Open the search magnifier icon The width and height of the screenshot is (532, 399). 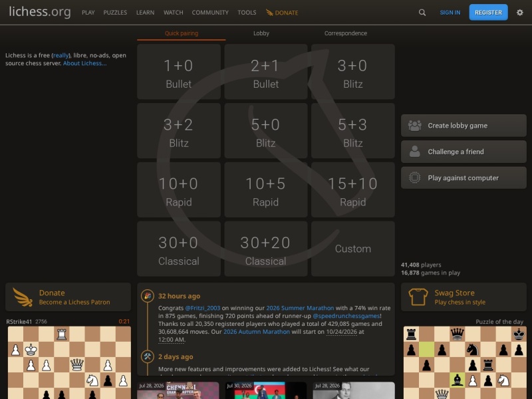pos(422,13)
